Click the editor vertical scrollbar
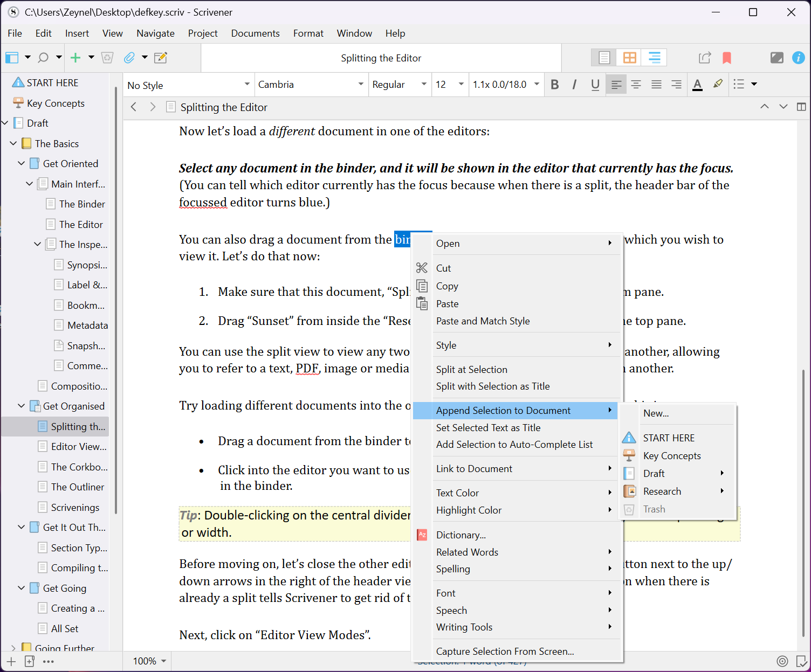Viewport: 811px width, 672px height. tap(803, 502)
